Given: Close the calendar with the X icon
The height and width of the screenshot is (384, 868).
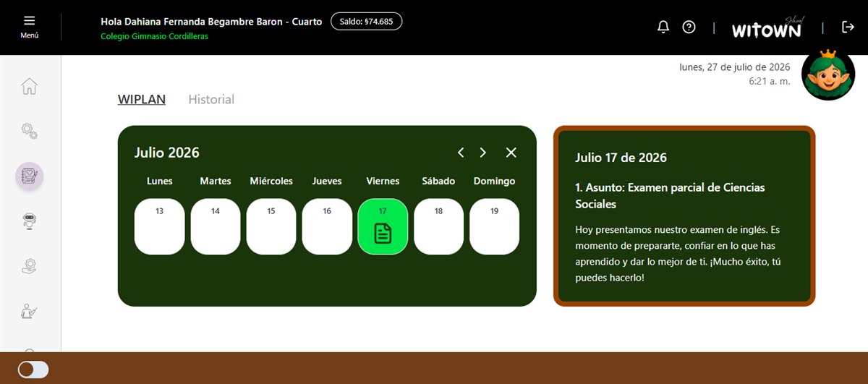Looking at the screenshot, I should pos(511,153).
